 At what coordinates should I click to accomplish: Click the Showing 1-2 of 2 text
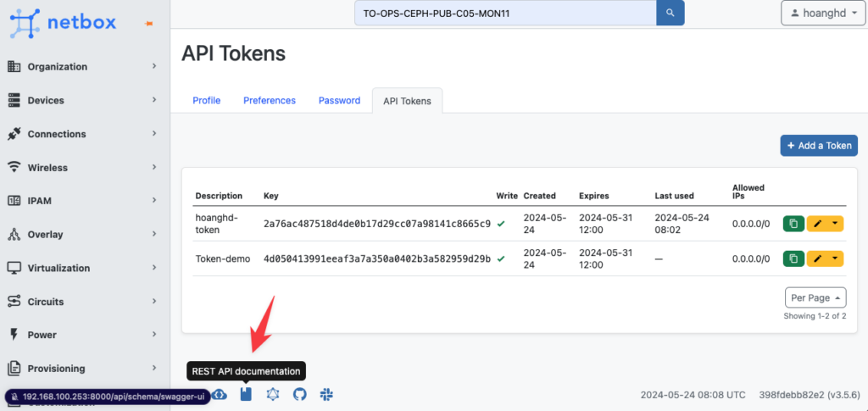click(815, 316)
